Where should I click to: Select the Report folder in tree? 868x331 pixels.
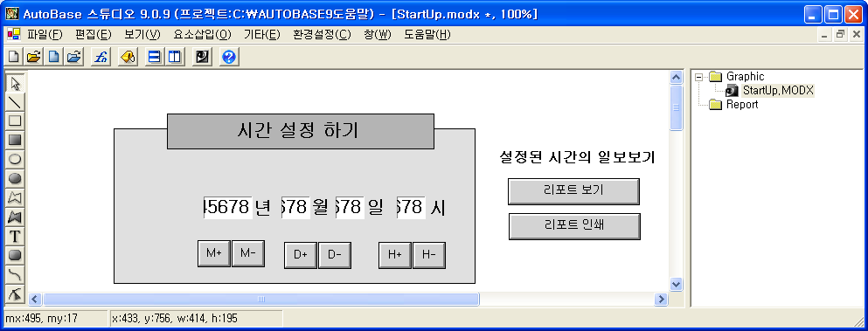[742, 104]
